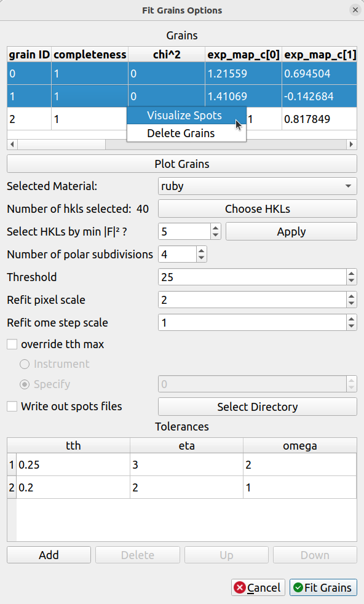Select grain ID 0 cell
Image resolution: width=364 pixels, height=604 pixels.
pyautogui.click(x=30, y=74)
